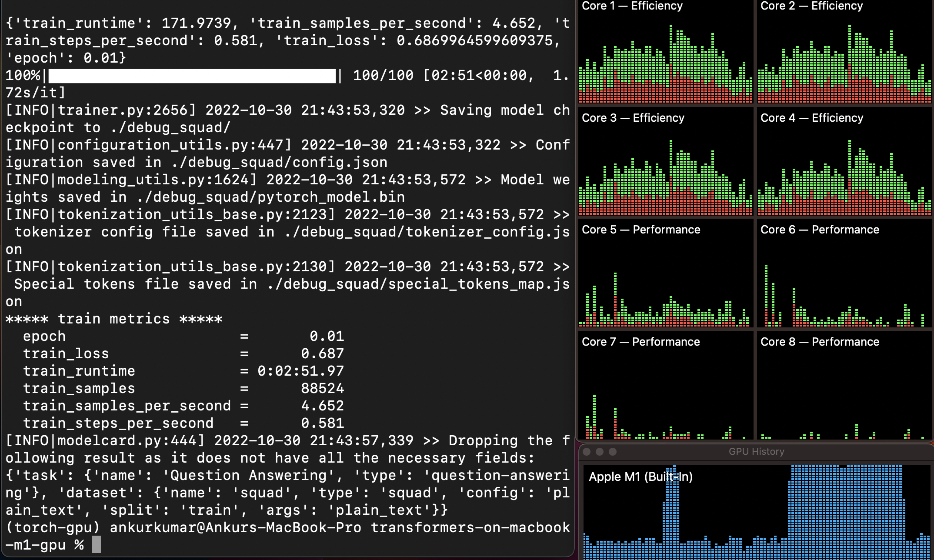Click the Core 1 Efficiency graph
Screen dimensions: 934x560
click(x=665, y=57)
